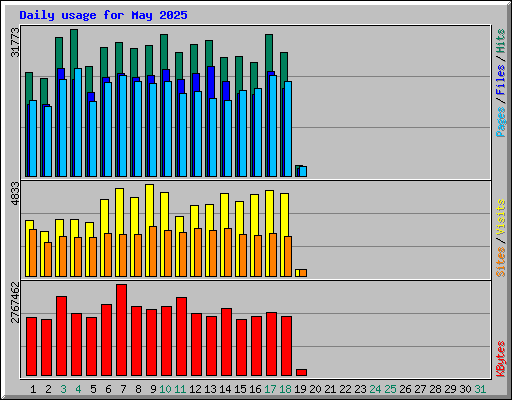Click day 7 on the x-axis
This screenshot has width=512, height=400.
(123, 389)
